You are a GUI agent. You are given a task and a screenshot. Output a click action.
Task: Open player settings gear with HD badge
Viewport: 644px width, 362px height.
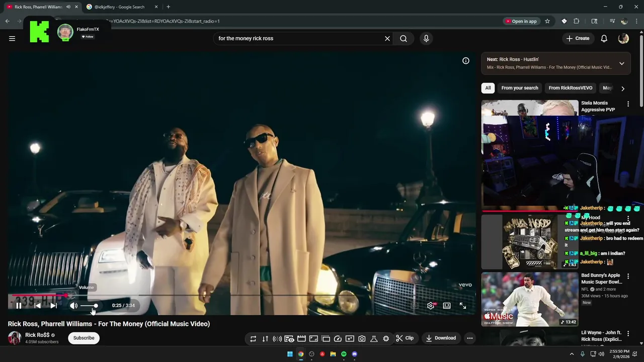pos(431,306)
